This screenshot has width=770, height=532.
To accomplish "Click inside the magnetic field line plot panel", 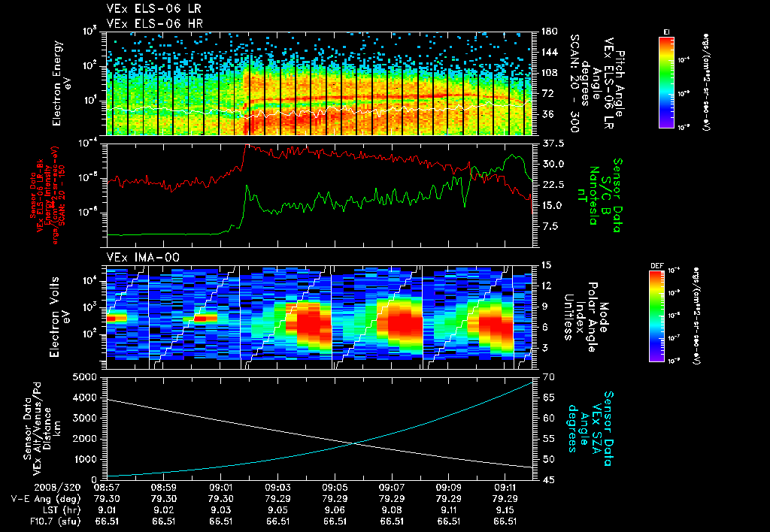I will coord(320,195).
